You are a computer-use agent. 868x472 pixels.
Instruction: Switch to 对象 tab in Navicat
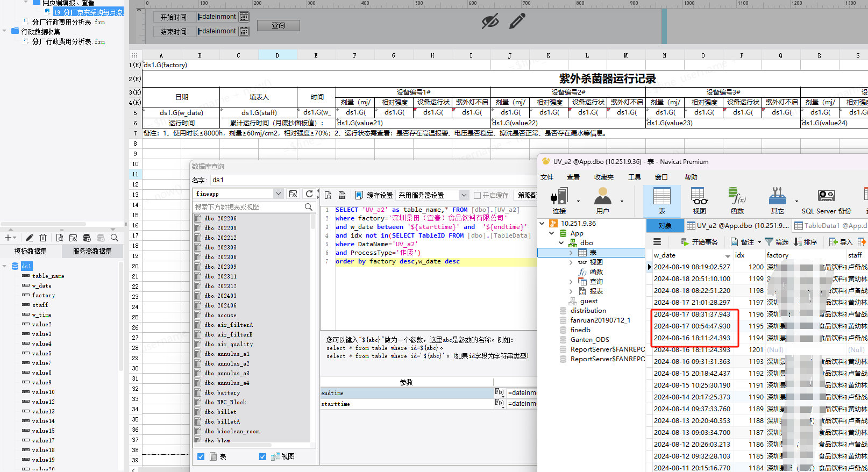[x=665, y=226]
